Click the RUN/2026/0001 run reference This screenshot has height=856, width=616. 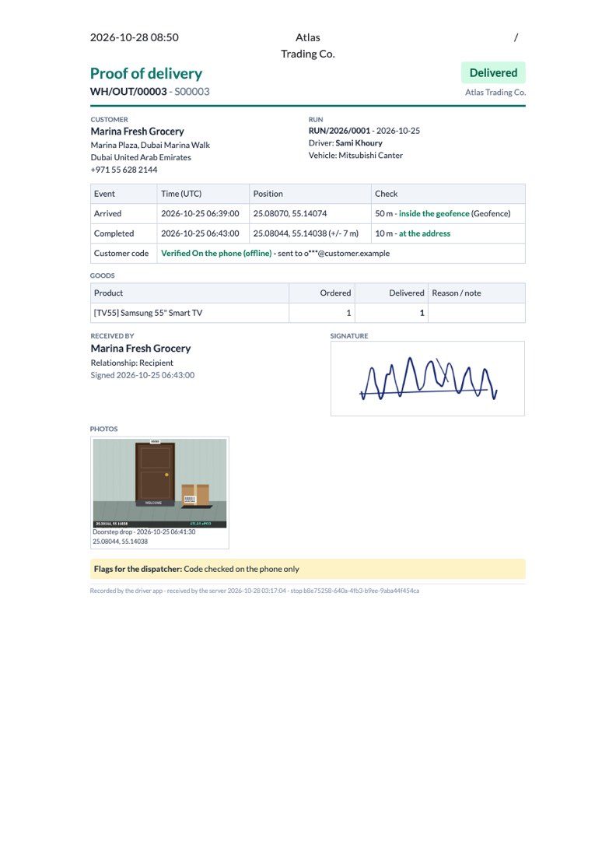click(x=339, y=131)
